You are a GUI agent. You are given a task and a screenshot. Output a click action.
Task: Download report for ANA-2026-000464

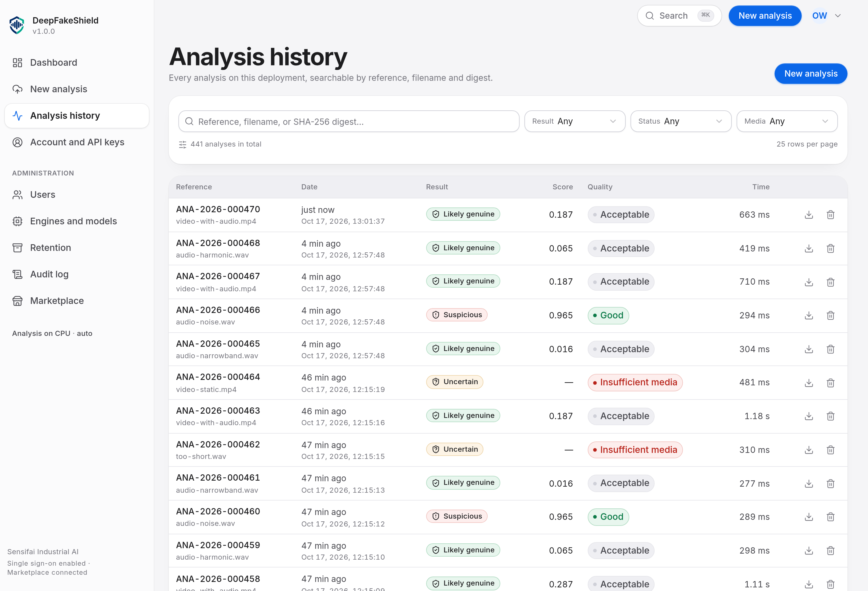click(x=809, y=383)
